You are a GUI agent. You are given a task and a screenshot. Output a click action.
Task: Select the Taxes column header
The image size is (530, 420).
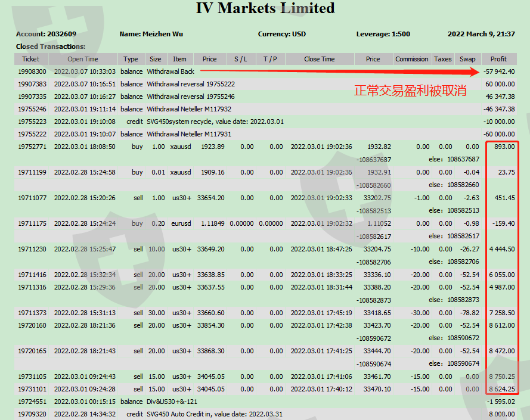(x=442, y=59)
